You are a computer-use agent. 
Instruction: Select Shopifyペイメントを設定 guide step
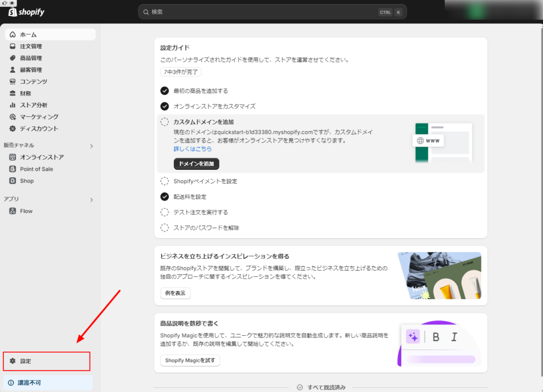tap(205, 181)
